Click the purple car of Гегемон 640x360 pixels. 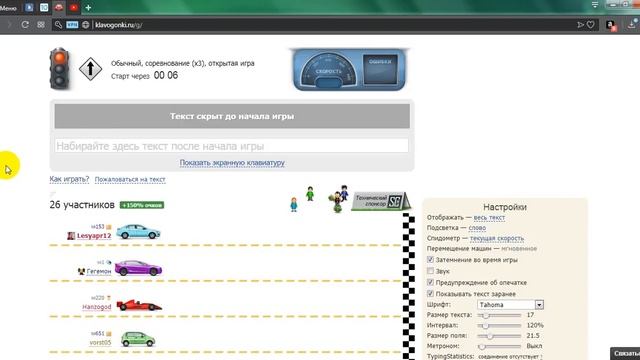[x=138, y=268]
